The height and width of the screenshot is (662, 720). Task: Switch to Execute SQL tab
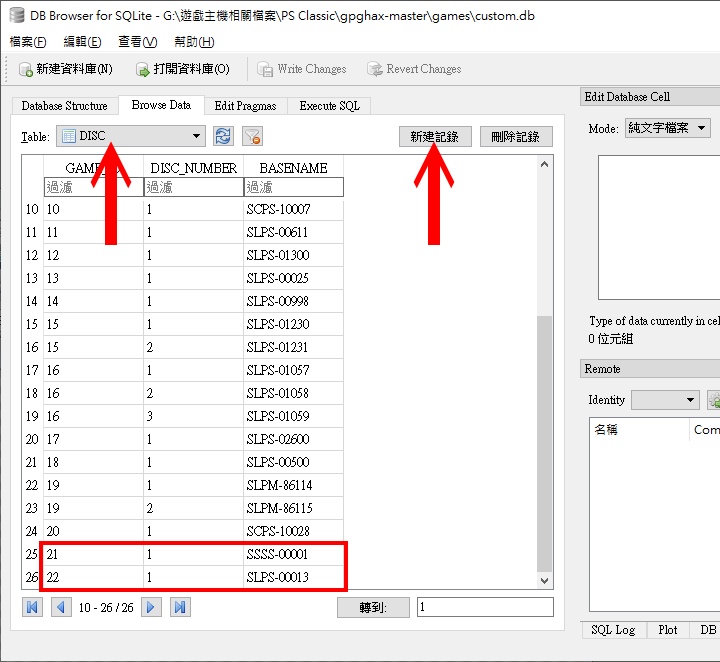click(329, 106)
